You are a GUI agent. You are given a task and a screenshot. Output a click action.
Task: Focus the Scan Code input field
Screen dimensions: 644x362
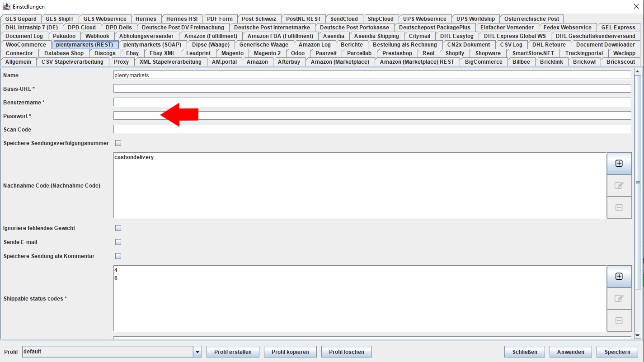click(x=372, y=129)
